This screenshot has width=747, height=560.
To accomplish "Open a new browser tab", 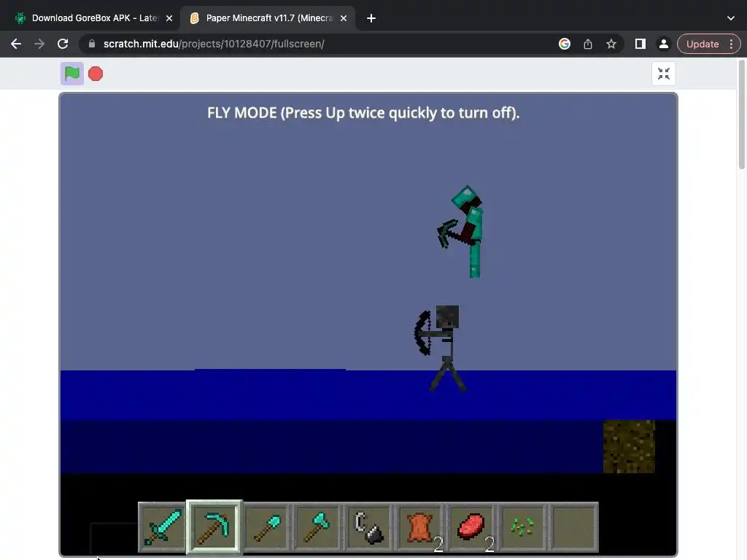I will click(371, 18).
